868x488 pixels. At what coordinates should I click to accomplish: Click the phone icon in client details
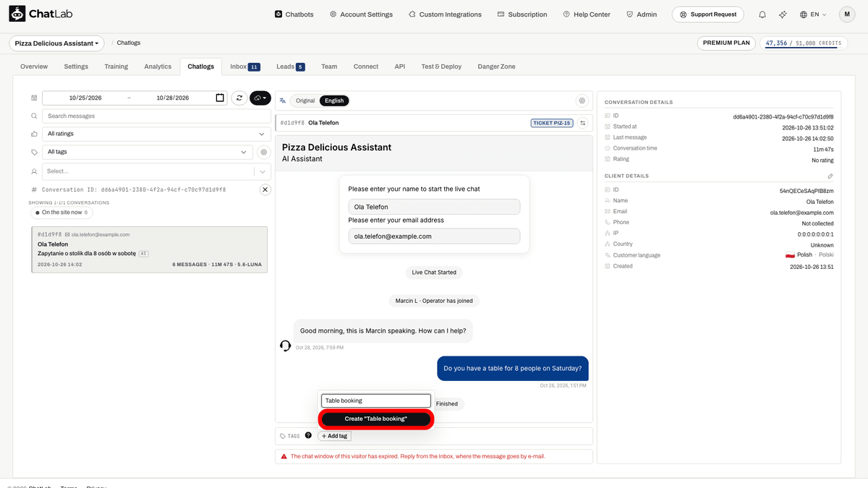[607, 223]
